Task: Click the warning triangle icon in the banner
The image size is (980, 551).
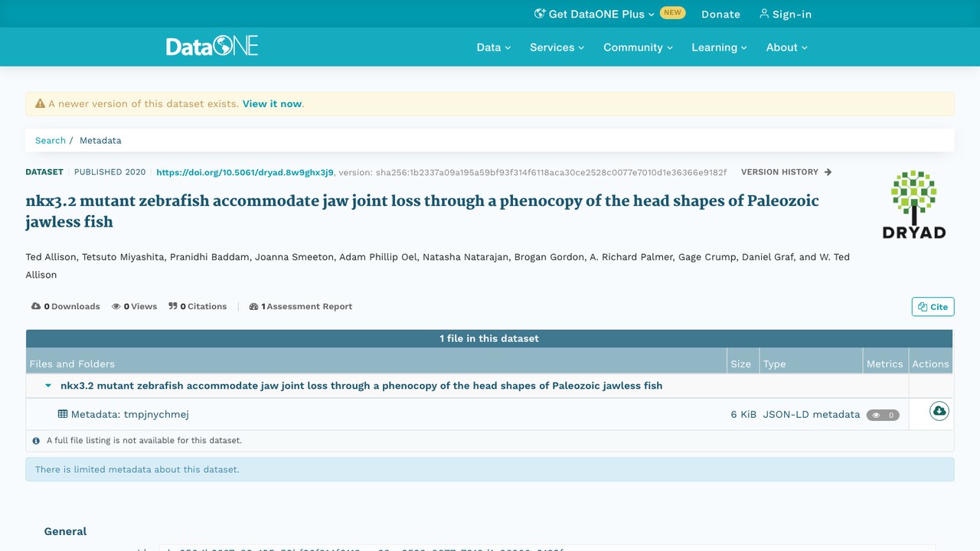Action: pyautogui.click(x=40, y=103)
